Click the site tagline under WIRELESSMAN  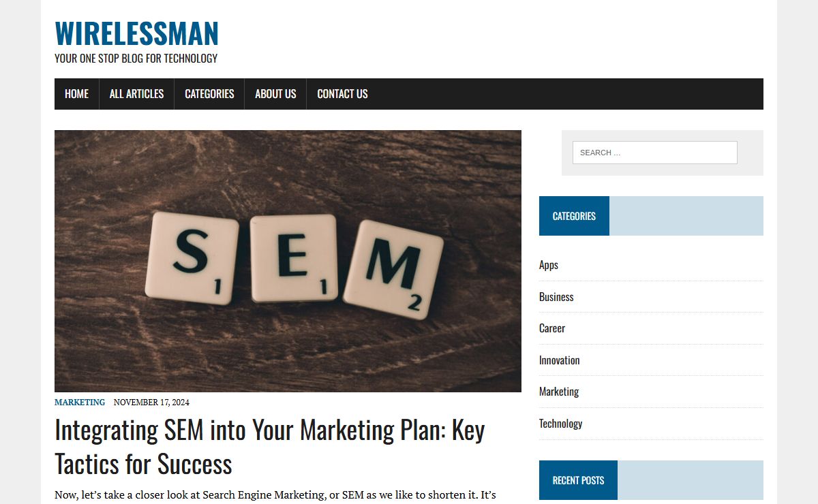(136, 59)
